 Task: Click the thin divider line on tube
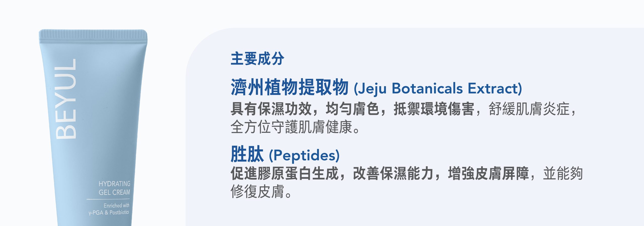coord(108,199)
